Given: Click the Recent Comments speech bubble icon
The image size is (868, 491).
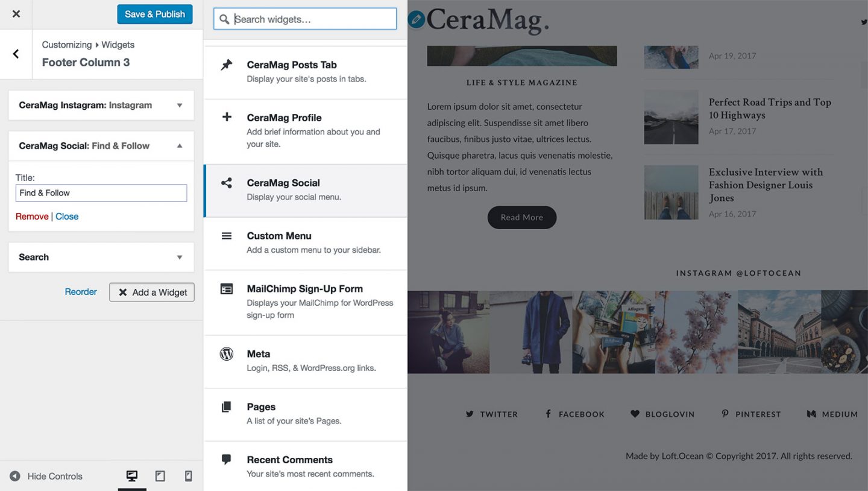Looking at the screenshot, I should tap(226, 460).
